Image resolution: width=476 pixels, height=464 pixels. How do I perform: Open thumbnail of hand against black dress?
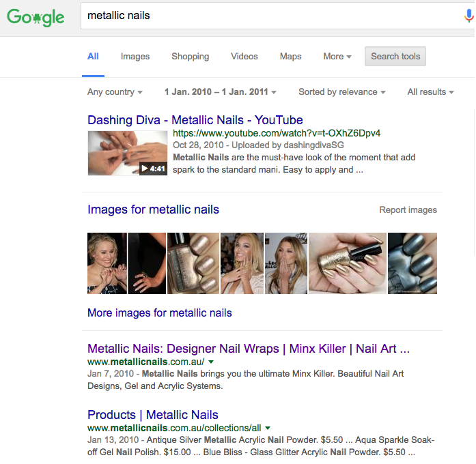click(147, 263)
